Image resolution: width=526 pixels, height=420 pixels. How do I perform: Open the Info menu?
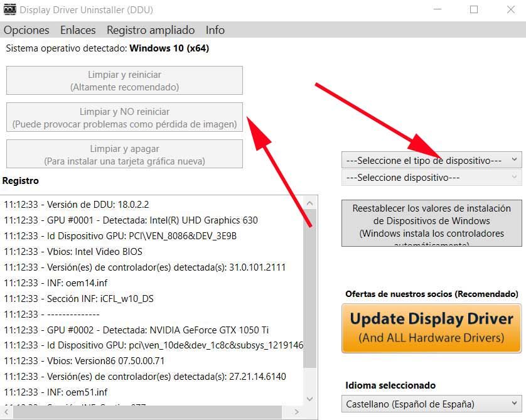coord(215,30)
